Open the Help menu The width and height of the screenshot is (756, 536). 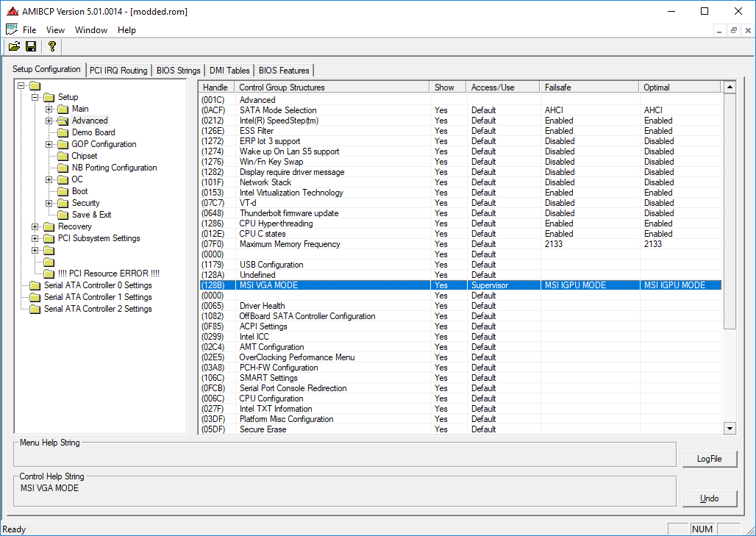coord(126,30)
